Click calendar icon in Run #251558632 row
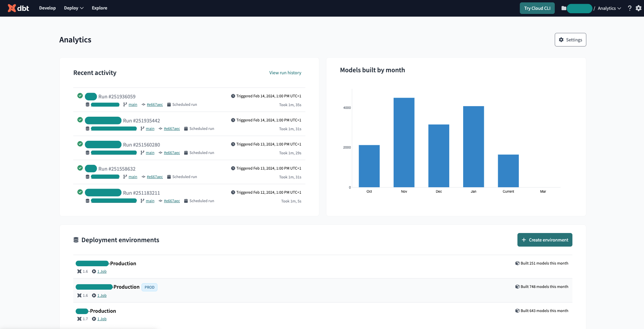Screen dimensions: 644x329 [169, 177]
